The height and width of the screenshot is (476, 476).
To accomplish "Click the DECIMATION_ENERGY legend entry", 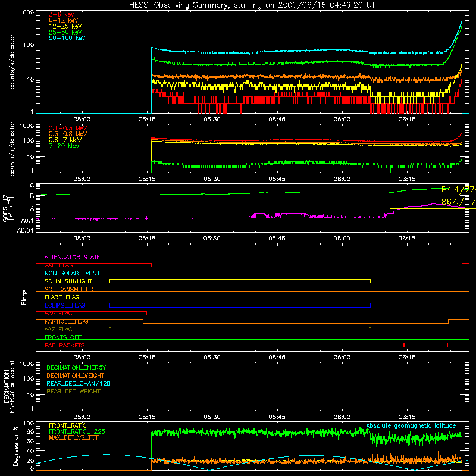I will (x=76, y=368).
